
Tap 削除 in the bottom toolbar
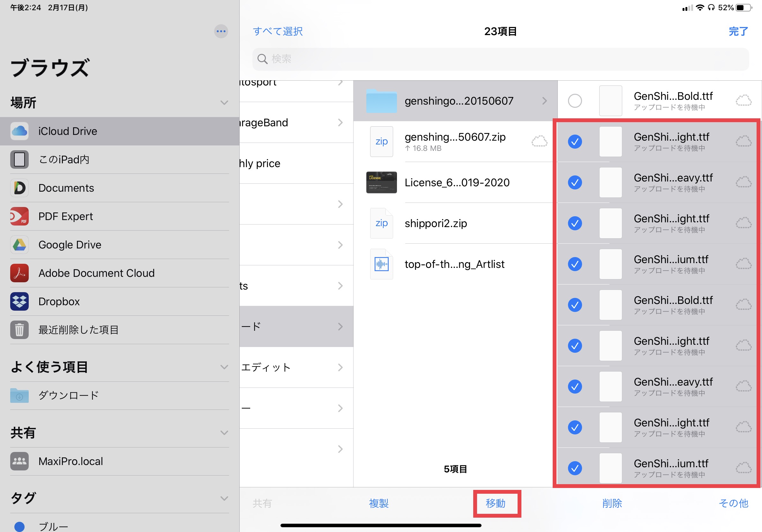(612, 503)
